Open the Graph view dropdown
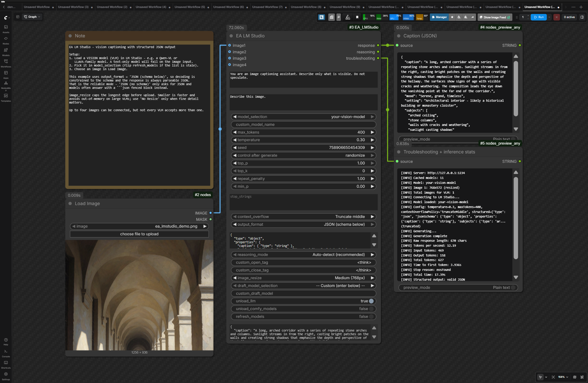 point(32,17)
